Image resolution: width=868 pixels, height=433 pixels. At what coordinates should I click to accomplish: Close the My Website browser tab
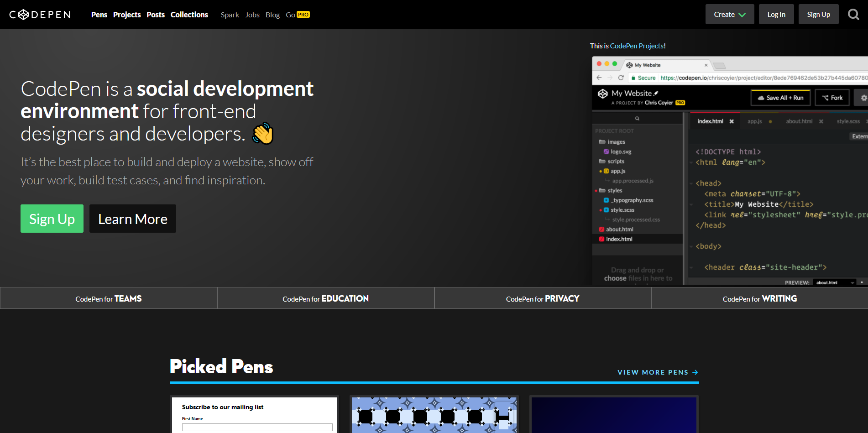pyautogui.click(x=706, y=65)
